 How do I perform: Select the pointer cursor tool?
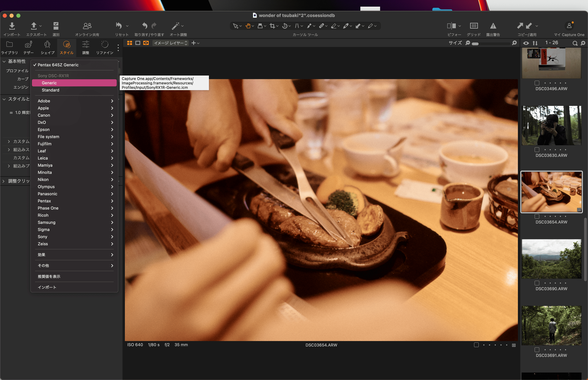point(235,26)
